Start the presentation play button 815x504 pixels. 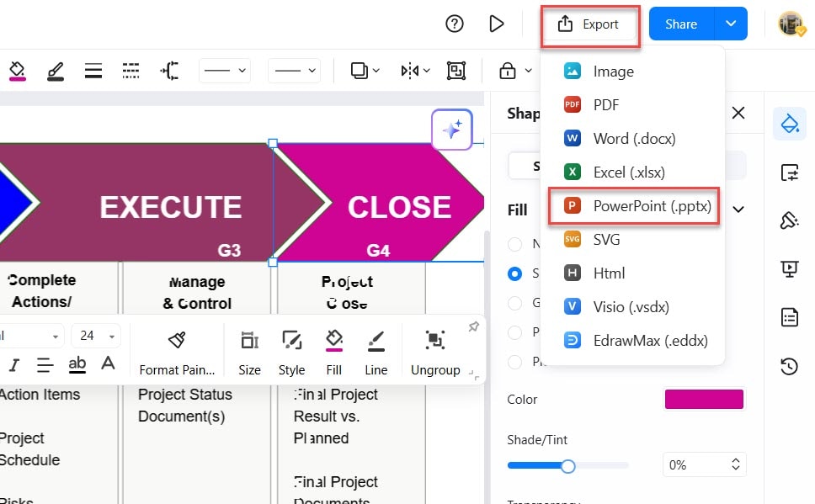(x=497, y=24)
